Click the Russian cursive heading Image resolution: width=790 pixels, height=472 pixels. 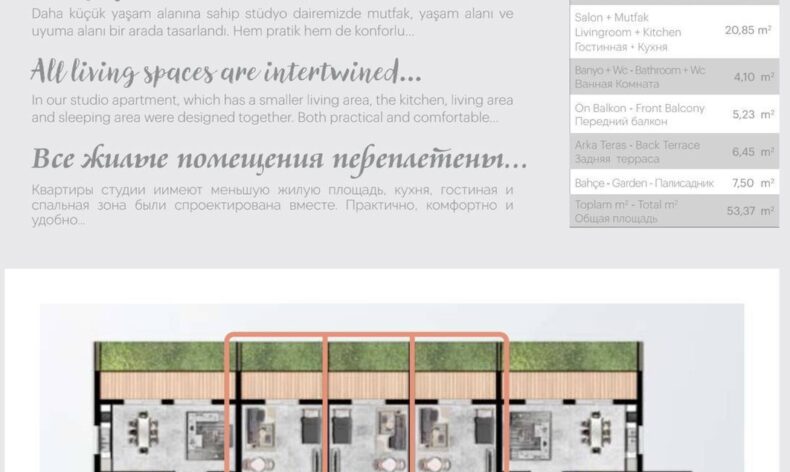279,160
